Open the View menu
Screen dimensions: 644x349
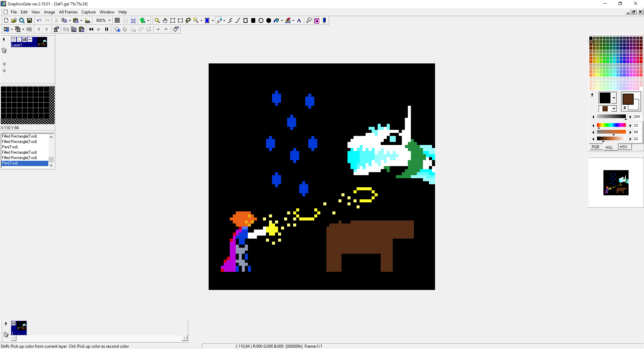[x=36, y=12]
